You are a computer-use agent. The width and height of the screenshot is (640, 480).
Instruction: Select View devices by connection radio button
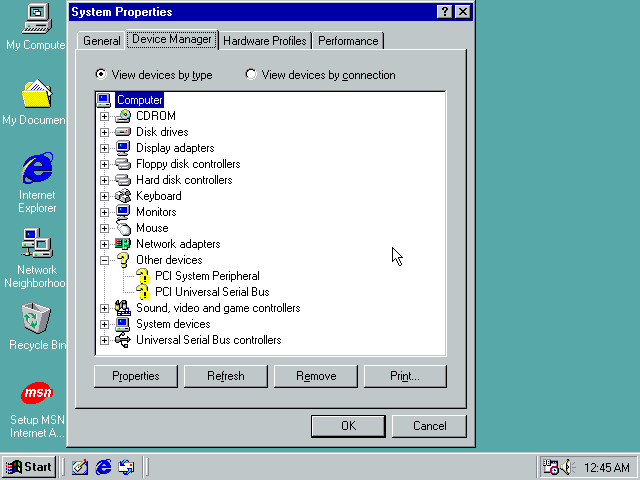tap(251, 74)
